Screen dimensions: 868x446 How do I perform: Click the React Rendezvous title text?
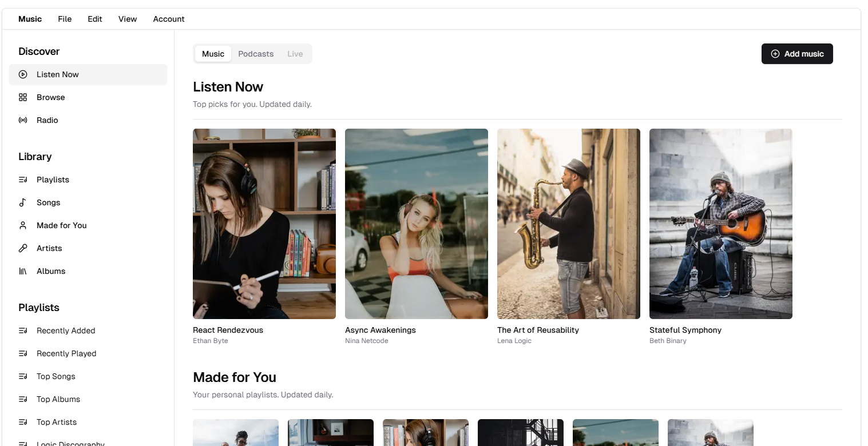pyautogui.click(x=228, y=330)
